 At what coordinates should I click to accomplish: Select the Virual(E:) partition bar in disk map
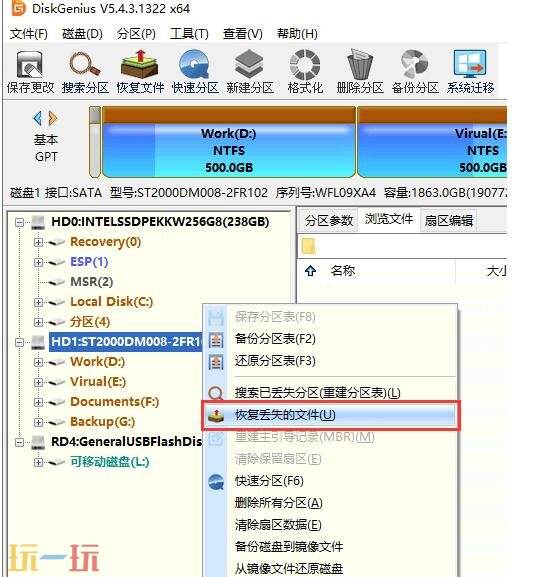pyautogui.click(x=432, y=142)
